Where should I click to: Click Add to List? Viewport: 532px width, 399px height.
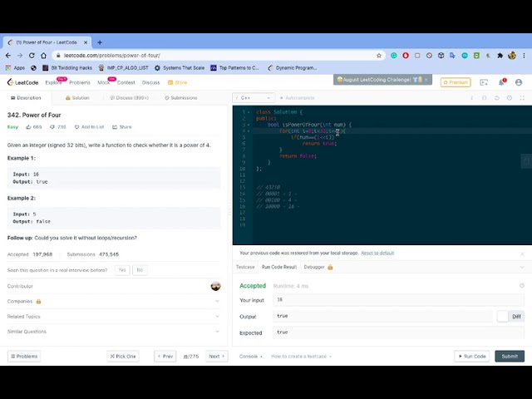click(89, 127)
